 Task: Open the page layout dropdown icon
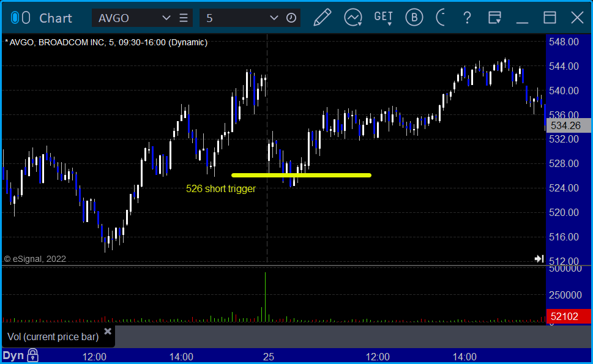coord(494,18)
